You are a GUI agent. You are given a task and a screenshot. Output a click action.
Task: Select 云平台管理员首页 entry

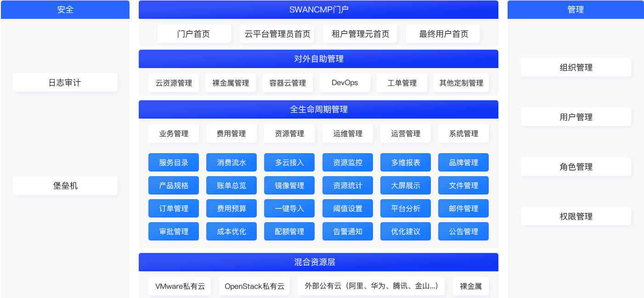(277, 34)
